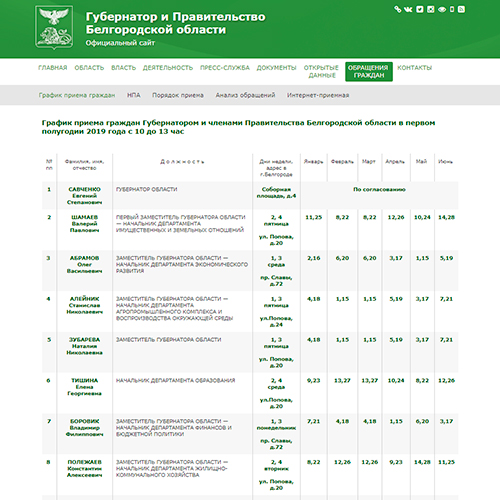500x500 pixels.
Task: Click the Фамилия, имя, отчество column header
Action: (84, 165)
